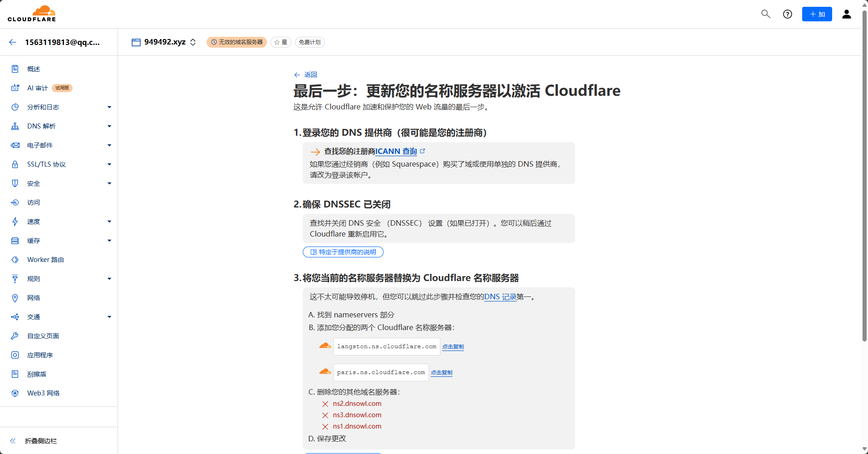The height and width of the screenshot is (454, 868).
Task: Open 特定于提供商的说明 instructions button
Action: tap(343, 252)
